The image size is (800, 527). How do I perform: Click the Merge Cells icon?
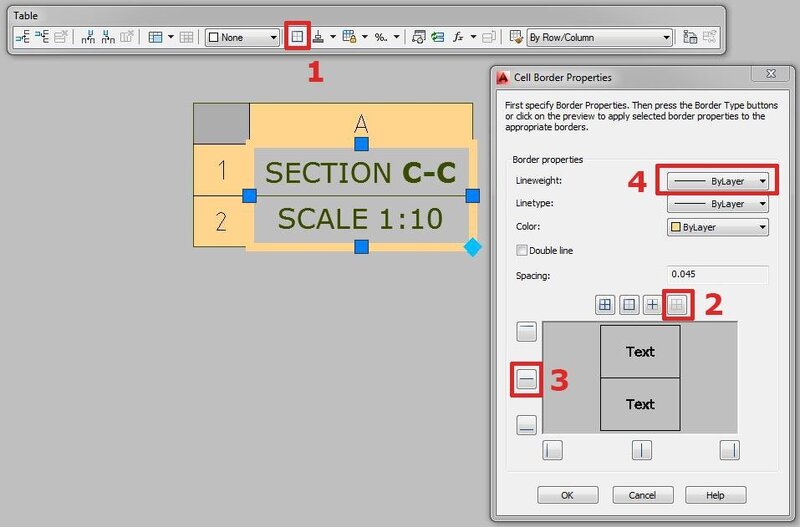155,37
